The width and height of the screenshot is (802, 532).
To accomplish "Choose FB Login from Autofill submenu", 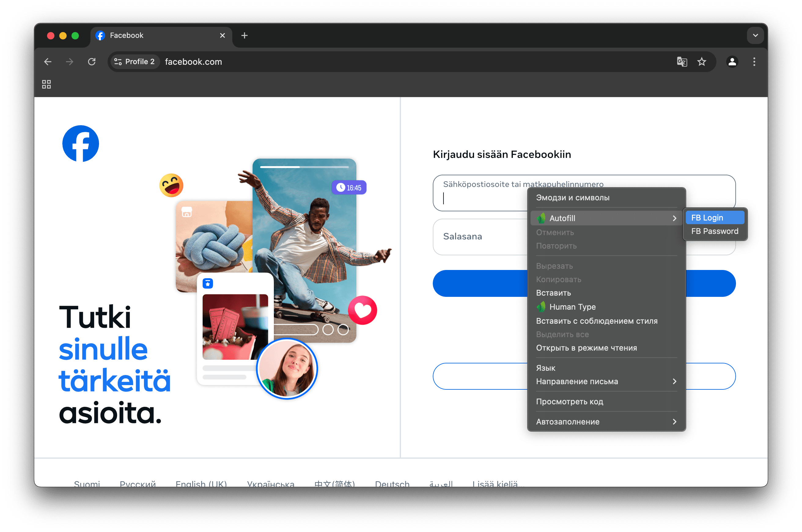I will tap(714, 217).
